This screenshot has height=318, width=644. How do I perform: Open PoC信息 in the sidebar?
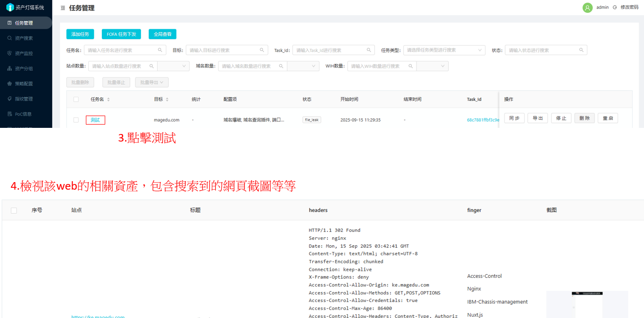[26, 114]
